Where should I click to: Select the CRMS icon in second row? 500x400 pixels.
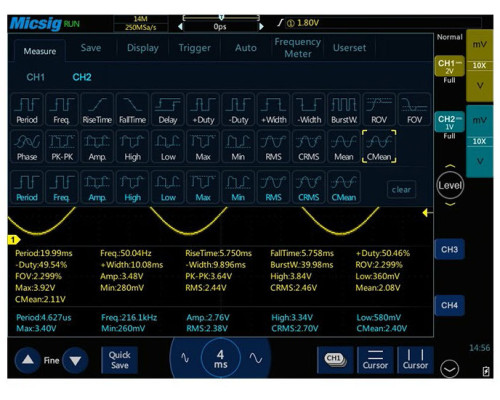click(x=309, y=147)
